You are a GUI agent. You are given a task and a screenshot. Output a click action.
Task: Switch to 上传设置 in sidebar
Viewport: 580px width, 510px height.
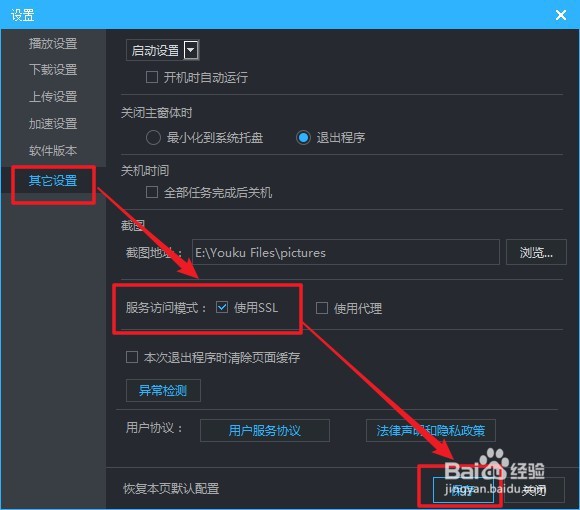pyautogui.click(x=53, y=97)
